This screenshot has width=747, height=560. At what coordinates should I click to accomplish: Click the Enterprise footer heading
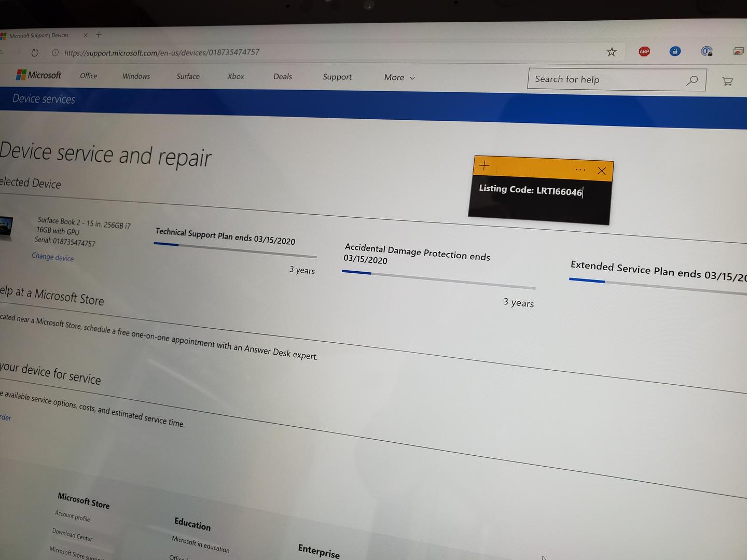319,551
